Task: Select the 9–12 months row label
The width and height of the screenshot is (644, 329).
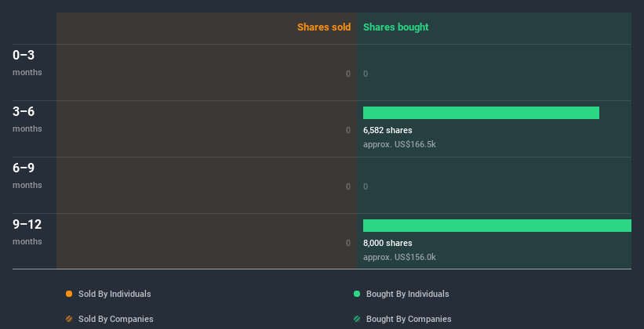Action: [x=27, y=232]
